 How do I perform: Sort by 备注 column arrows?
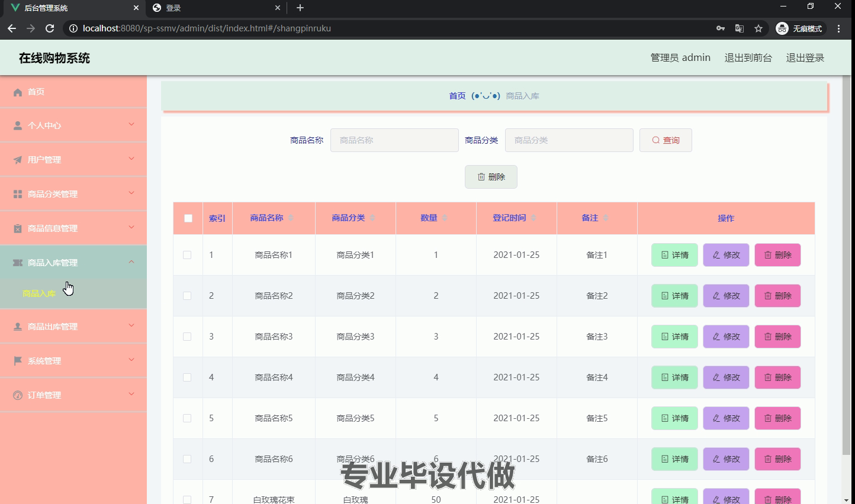point(606,218)
